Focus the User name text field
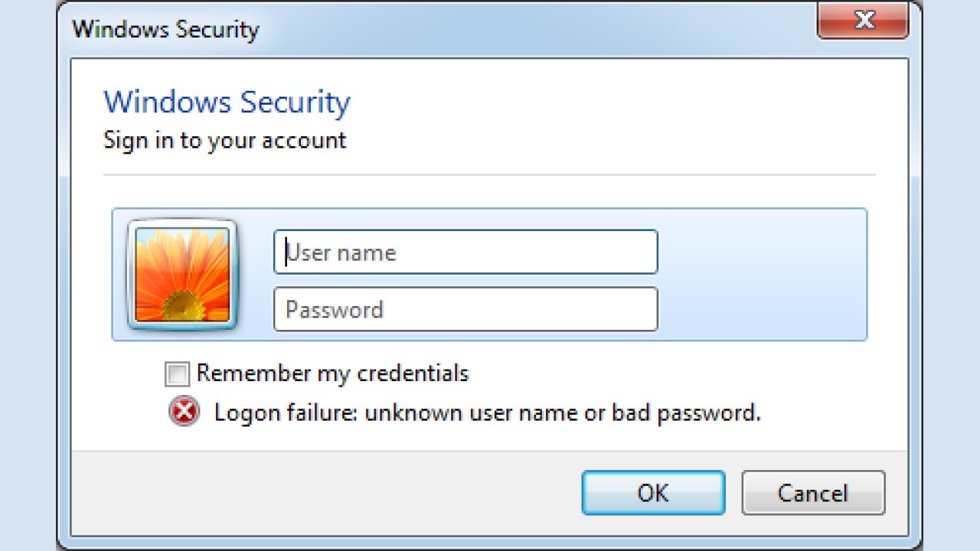Viewport: 980px width, 551px height. click(465, 252)
